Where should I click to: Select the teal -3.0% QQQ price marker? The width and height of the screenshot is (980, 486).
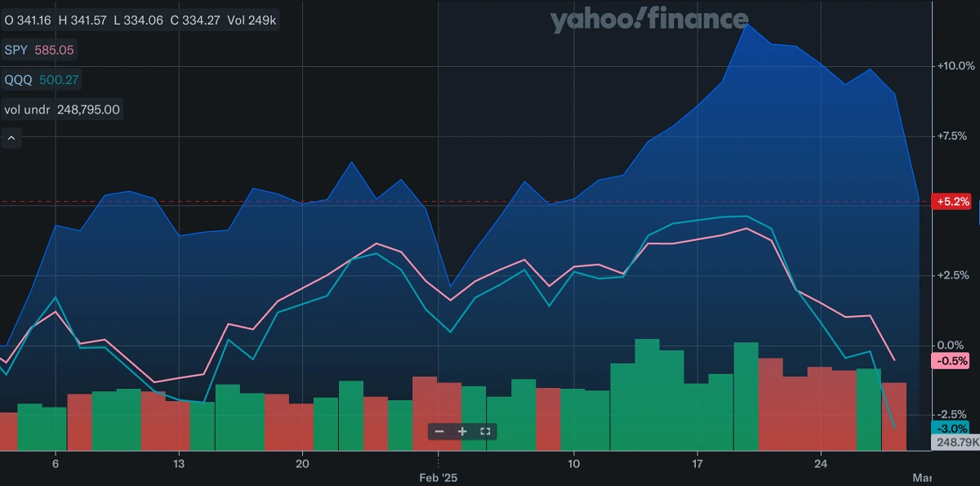952,426
